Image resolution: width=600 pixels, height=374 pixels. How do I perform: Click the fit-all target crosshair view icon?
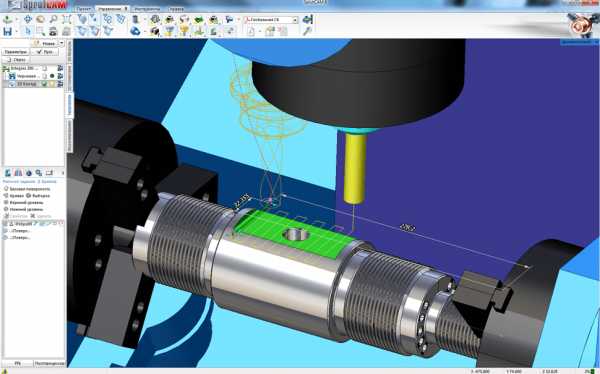click(28, 19)
